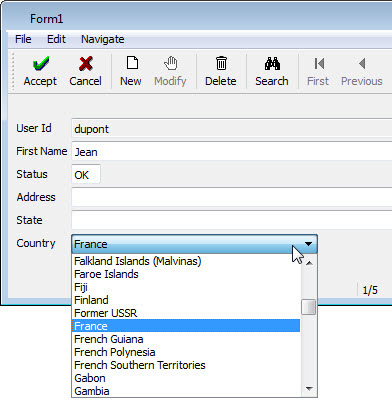392x406 pixels.
Task: Click the Status field showing OK
Action: [86, 174]
